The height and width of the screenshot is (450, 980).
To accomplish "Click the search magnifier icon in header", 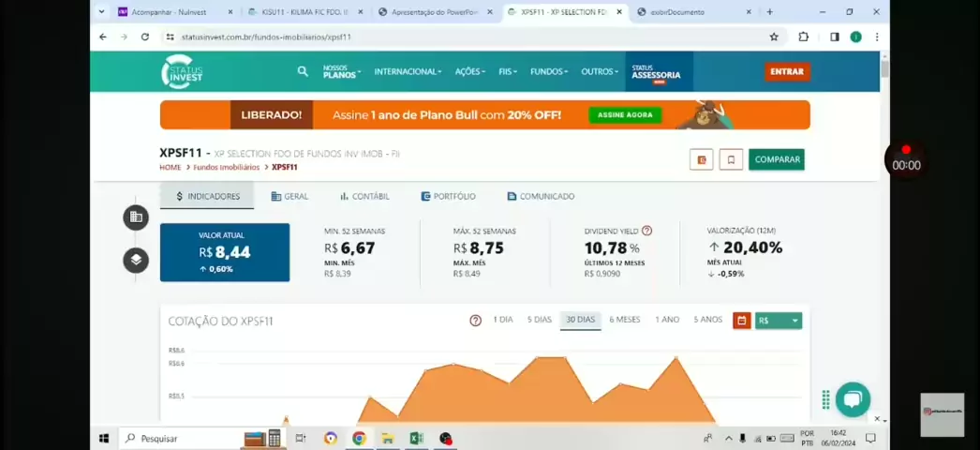I will coord(303,71).
